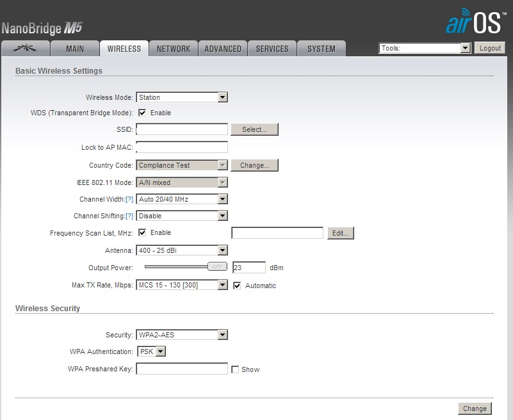The width and height of the screenshot is (513, 420).
Task: Click the Output Power slider handle
Action: click(217, 266)
